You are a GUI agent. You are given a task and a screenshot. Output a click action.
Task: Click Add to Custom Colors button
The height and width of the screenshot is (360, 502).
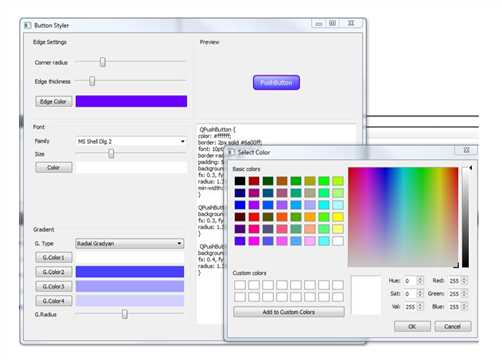click(x=289, y=312)
